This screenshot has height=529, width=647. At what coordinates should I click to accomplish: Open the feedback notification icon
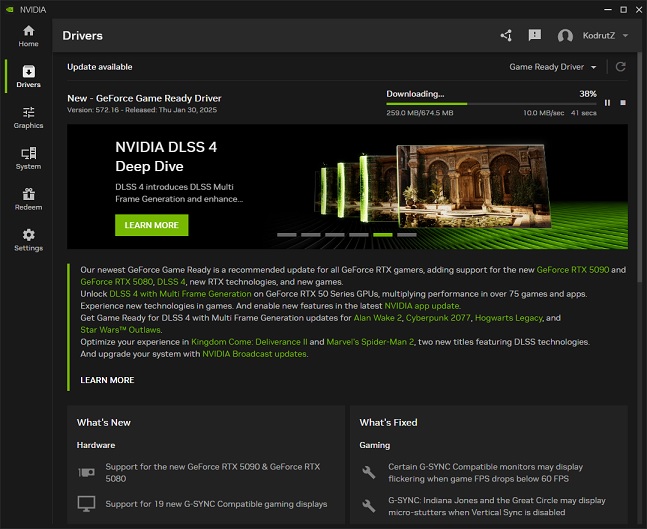[x=535, y=36]
